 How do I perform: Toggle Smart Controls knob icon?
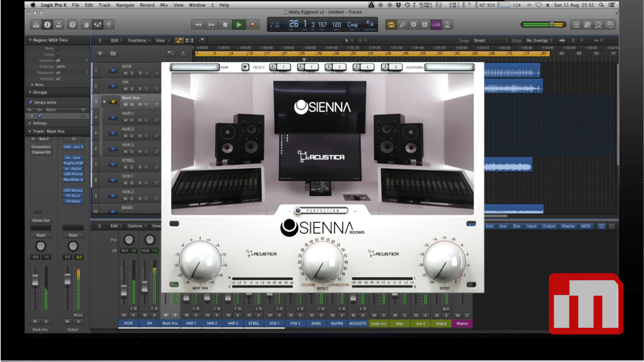tap(86, 24)
